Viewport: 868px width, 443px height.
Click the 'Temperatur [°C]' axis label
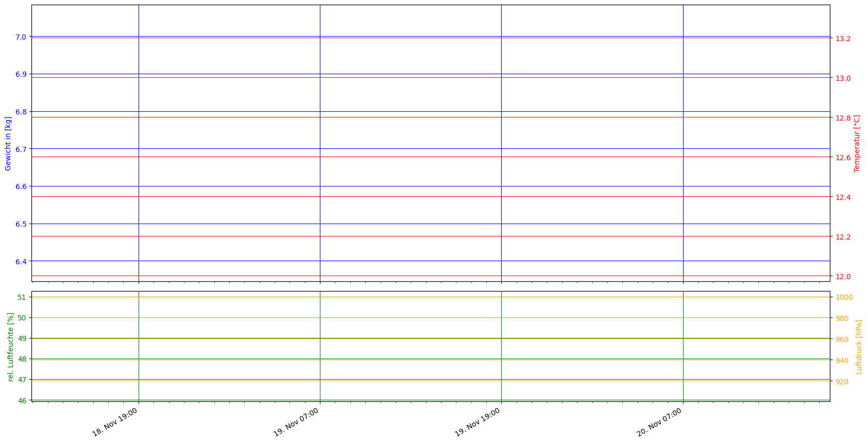coord(857,143)
